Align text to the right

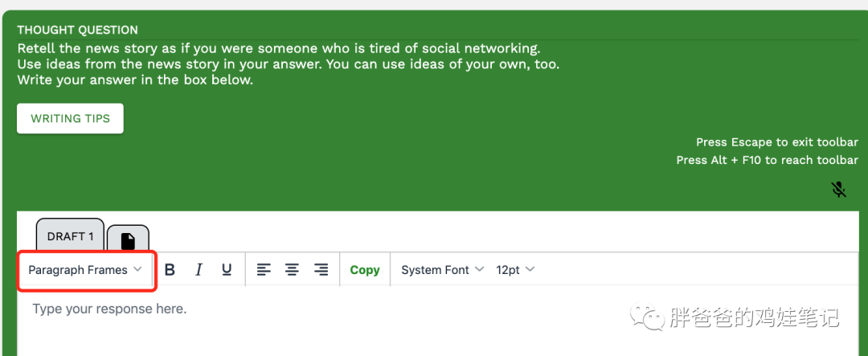[x=321, y=270]
